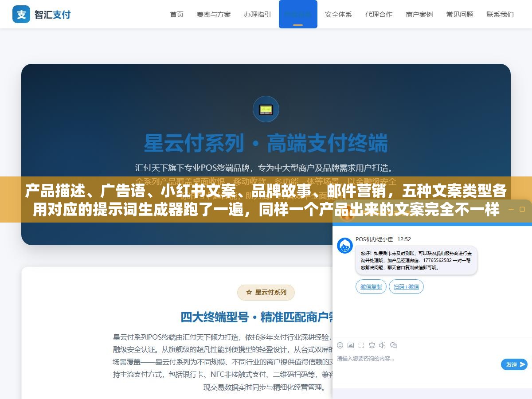Open the 安全体系 navigation item
The width and height of the screenshot is (532, 399).
pyautogui.click(x=338, y=14)
